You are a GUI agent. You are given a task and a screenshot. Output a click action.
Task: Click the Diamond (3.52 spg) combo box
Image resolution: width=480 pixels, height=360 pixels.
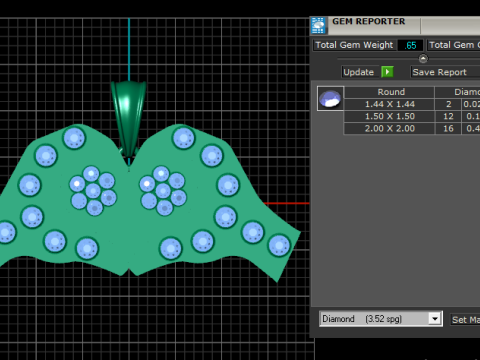point(381,319)
